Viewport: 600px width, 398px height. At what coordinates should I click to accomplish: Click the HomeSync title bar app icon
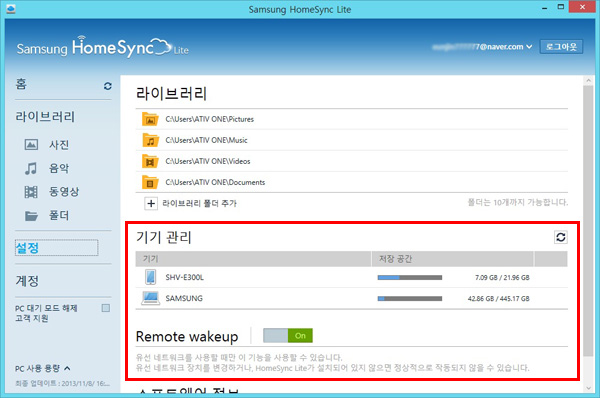[11, 9]
